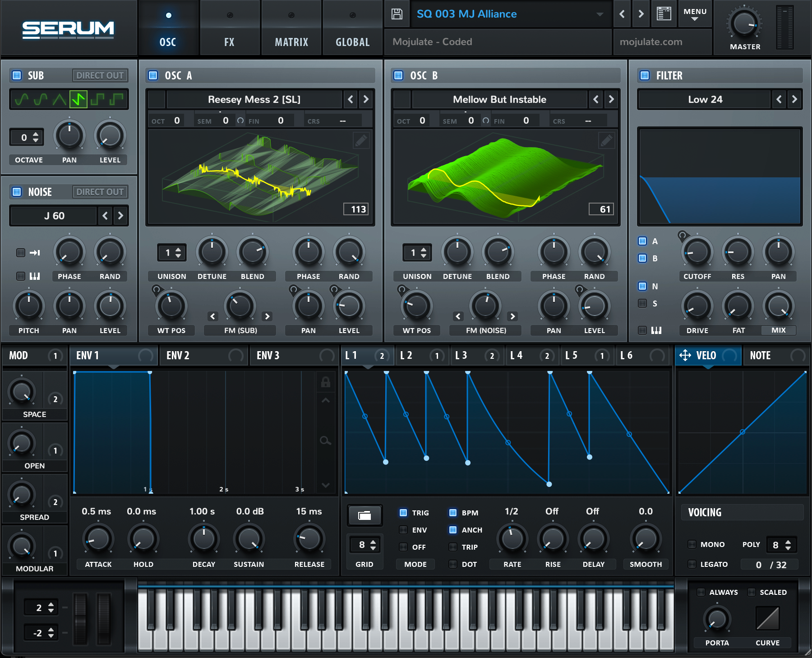Click the envelope zoom magnifier icon
This screenshot has height=658, width=812.
click(325, 440)
